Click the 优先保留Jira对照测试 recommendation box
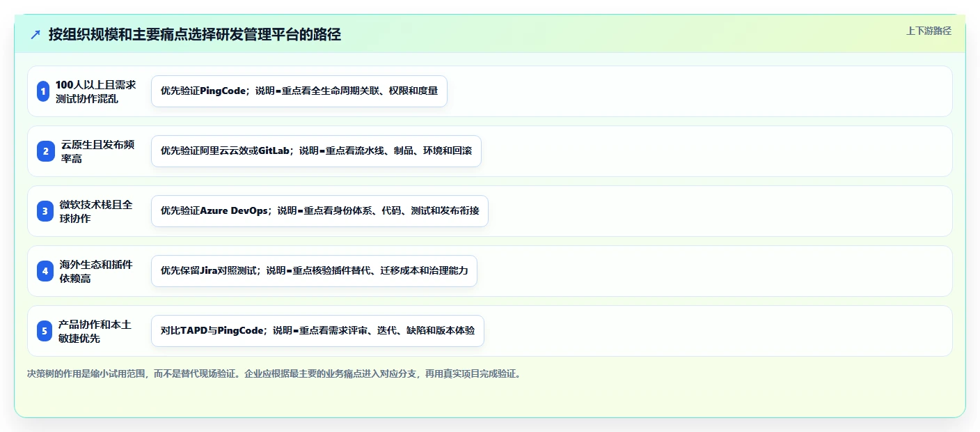Image resolution: width=980 pixels, height=432 pixels. click(314, 271)
